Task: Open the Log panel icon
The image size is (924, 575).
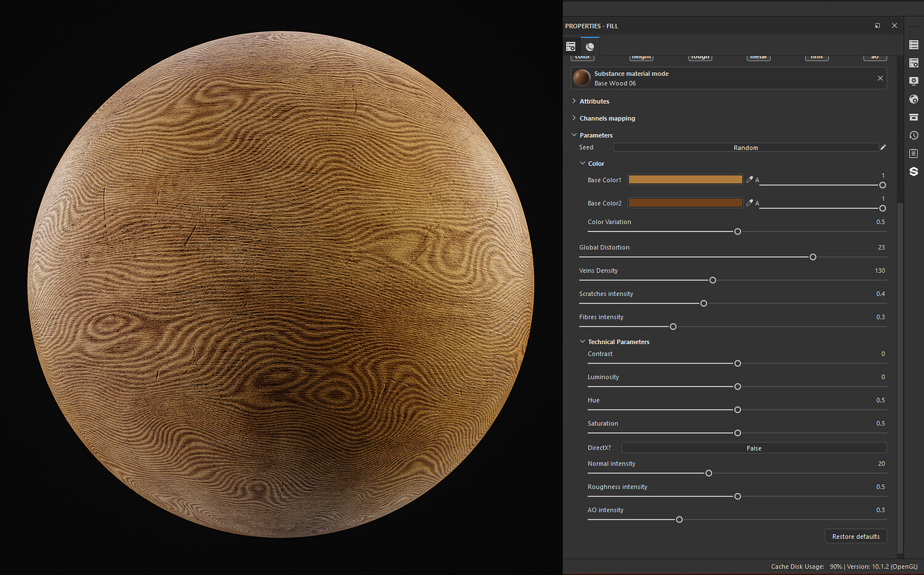Action: [914, 153]
